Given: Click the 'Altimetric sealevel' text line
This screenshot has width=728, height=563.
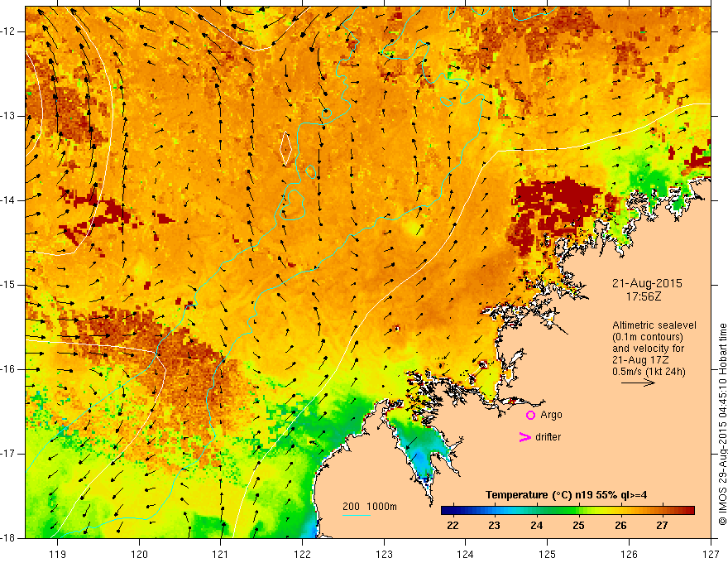Looking at the screenshot, I should 654,325.
